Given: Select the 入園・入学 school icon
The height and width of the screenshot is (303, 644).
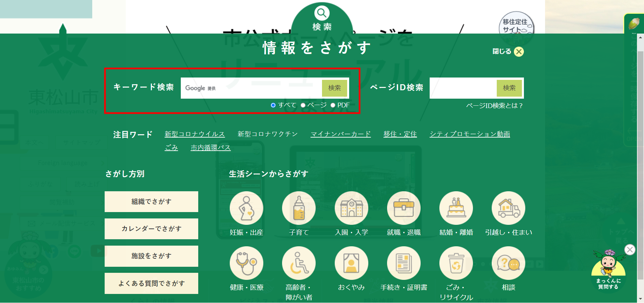Looking at the screenshot, I should pos(352,208).
